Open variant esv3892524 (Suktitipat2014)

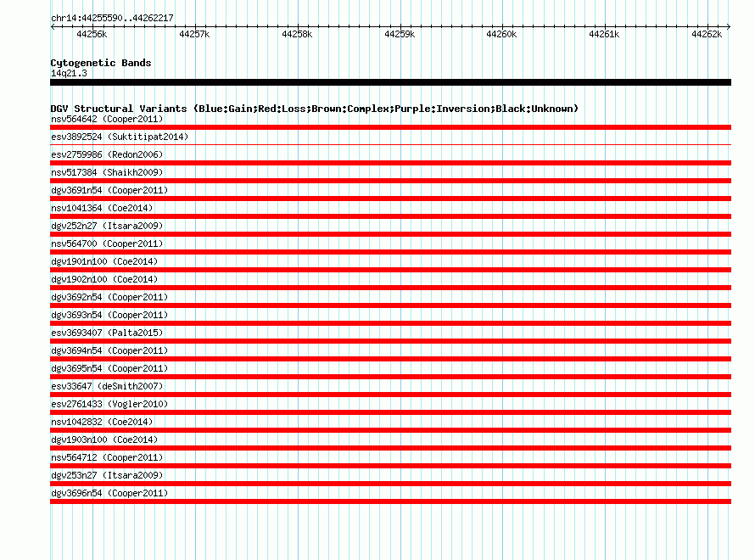click(120, 137)
